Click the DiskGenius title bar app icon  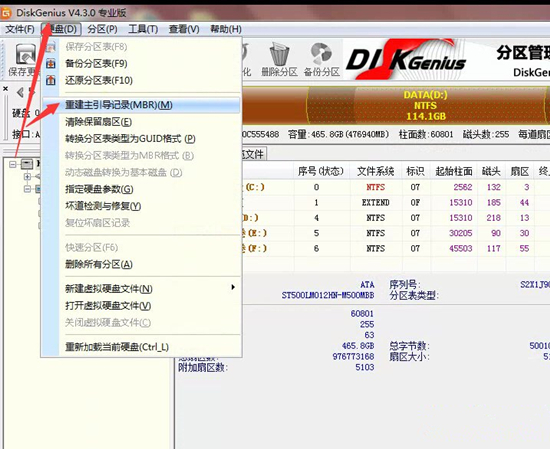7,13
